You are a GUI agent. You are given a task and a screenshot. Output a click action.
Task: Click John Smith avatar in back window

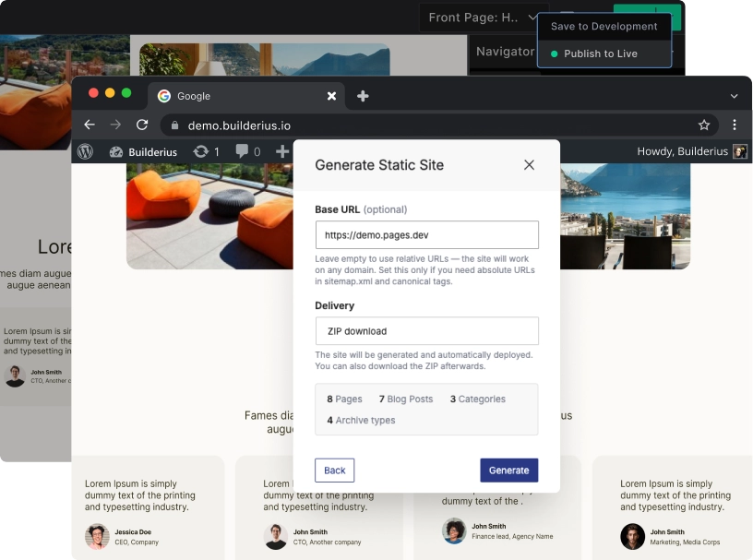[x=15, y=376]
